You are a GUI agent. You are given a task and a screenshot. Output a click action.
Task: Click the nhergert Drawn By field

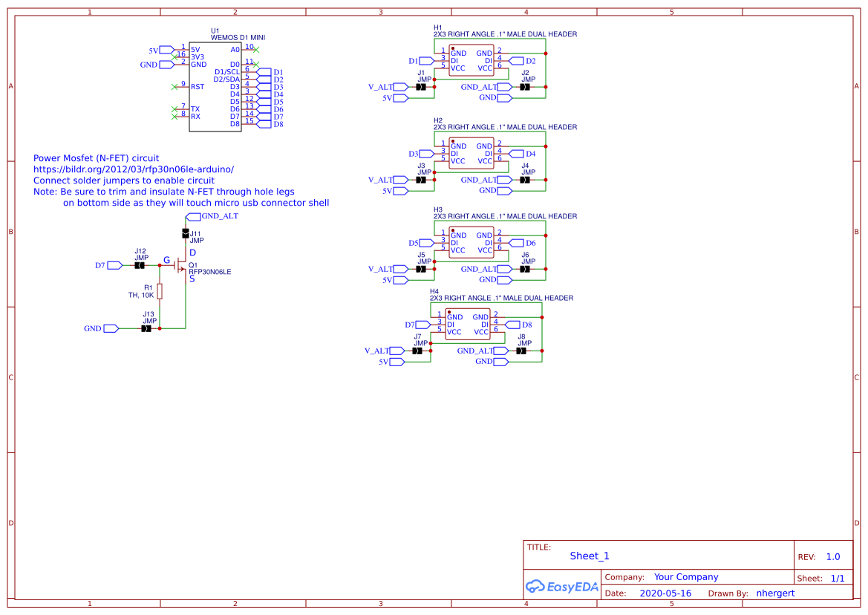pos(775,593)
